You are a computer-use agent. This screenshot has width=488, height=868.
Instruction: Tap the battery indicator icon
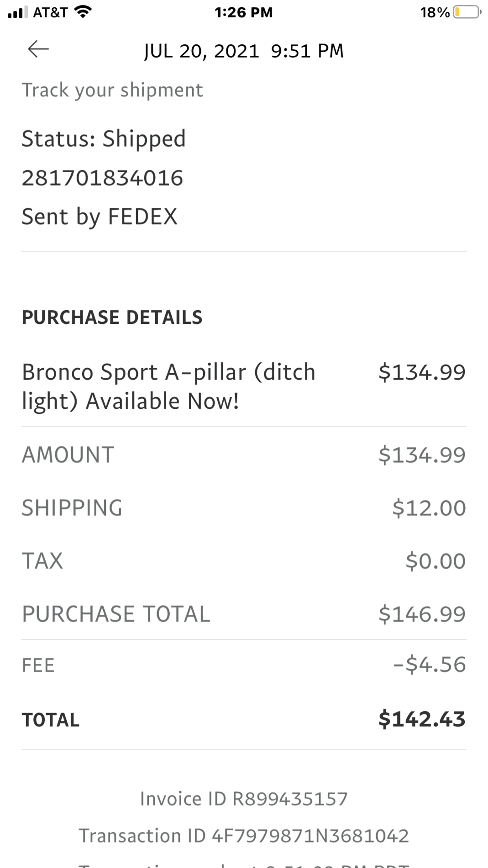(x=466, y=12)
